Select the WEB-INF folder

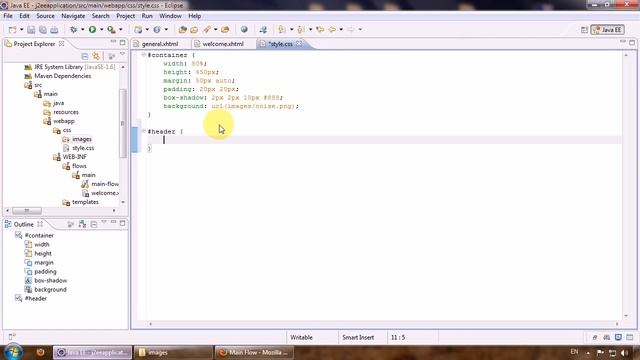[x=74, y=157]
